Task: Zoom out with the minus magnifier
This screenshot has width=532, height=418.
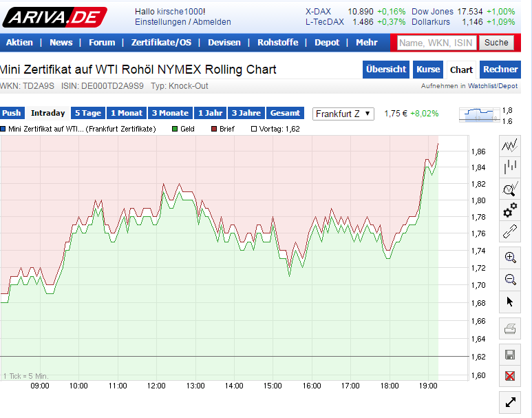Action: [509, 280]
